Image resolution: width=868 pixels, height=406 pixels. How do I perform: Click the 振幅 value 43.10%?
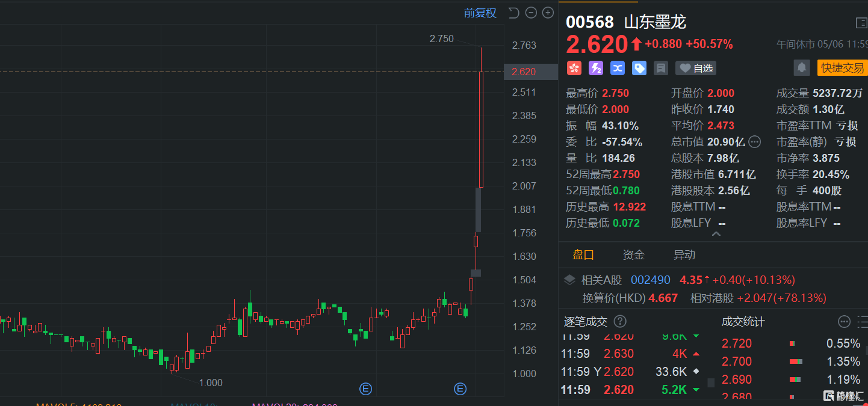[x=620, y=126]
